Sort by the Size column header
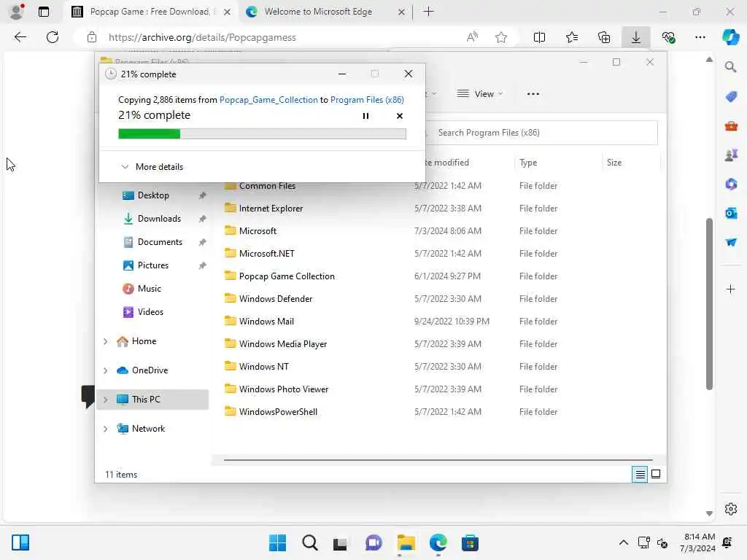Viewport: 747px width, 560px height. pos(614,163)
